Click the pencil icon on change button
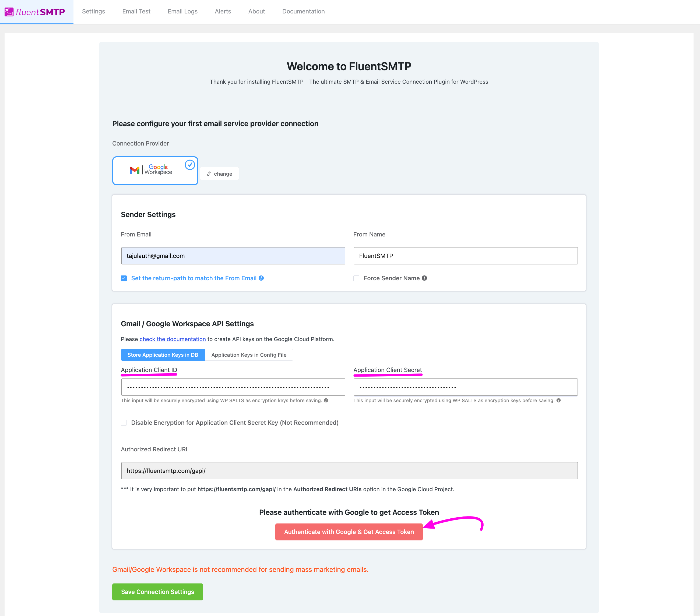Screen dimensions: 700x616 [x=209, y=174]
